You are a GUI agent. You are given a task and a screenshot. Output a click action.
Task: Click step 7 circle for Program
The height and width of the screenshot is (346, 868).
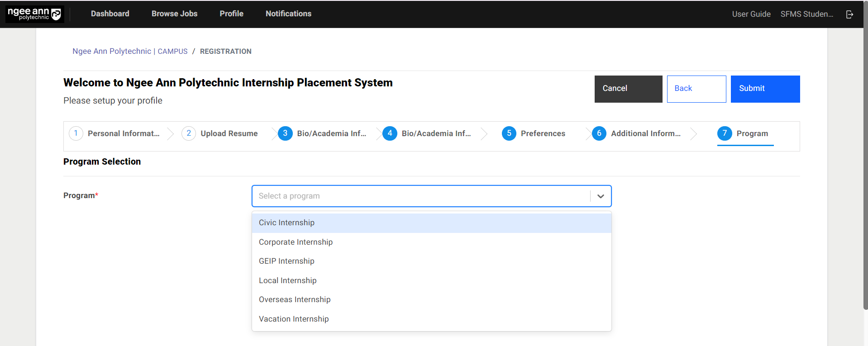[x=724, y=133]
